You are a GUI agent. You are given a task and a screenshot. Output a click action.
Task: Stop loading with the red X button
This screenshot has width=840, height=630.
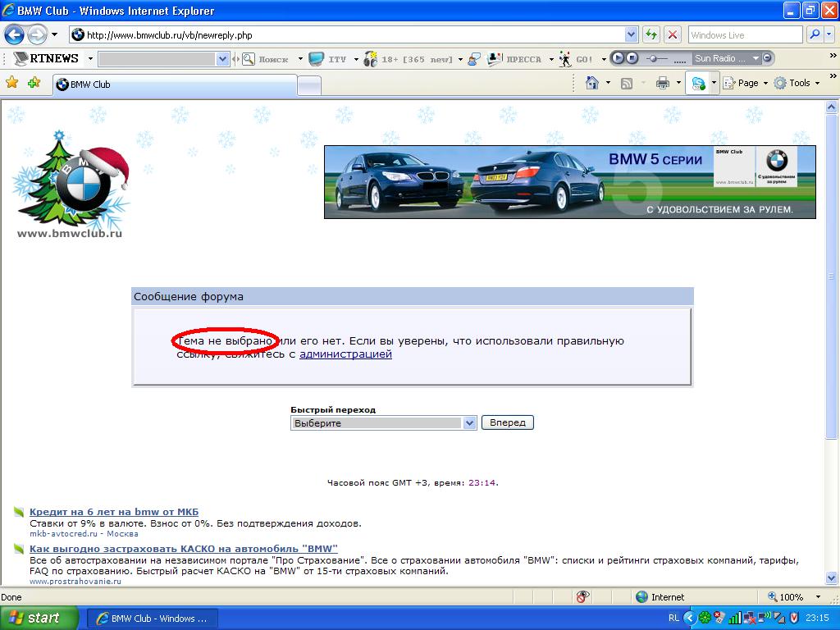[673, 35]
